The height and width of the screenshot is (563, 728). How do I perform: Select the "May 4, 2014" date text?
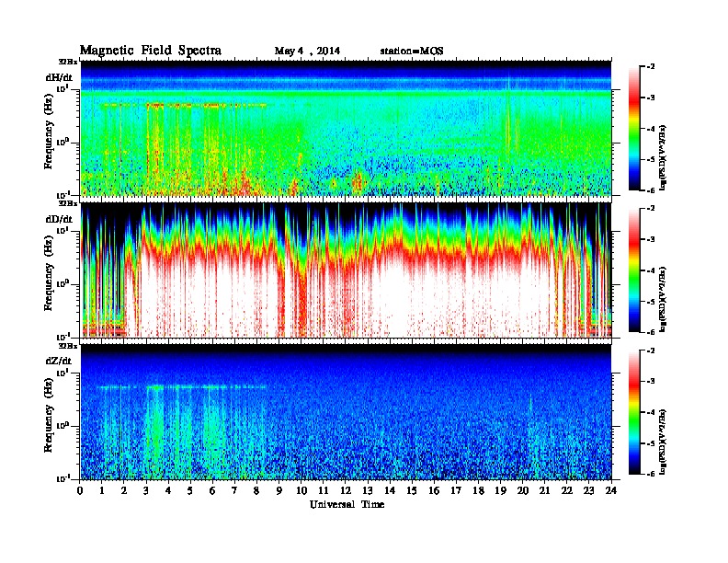[x=307, y=52]
